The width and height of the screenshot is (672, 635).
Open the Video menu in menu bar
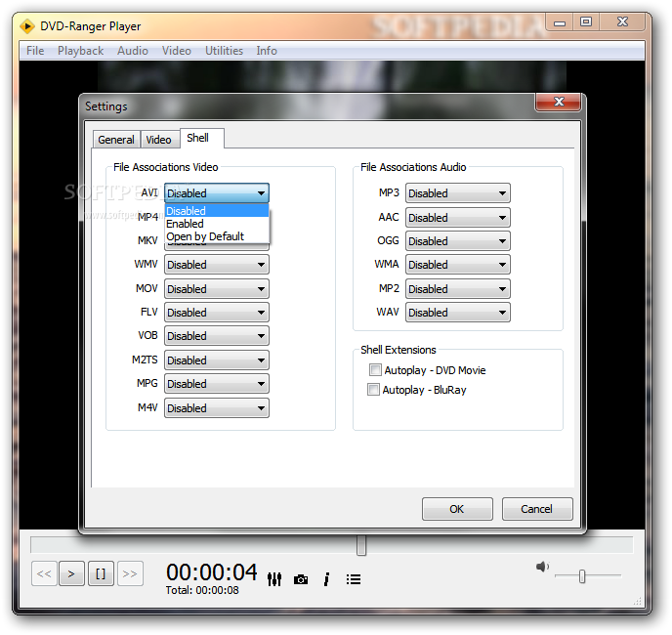[x=176, y=51]
